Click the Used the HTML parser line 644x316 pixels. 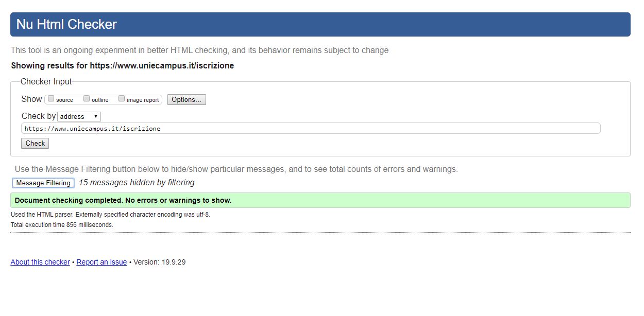tap(110, 215)
